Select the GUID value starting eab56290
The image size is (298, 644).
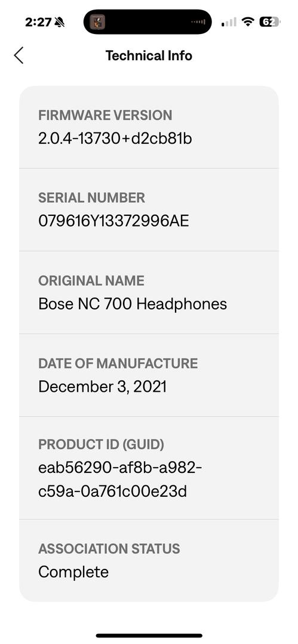point(120,479)
